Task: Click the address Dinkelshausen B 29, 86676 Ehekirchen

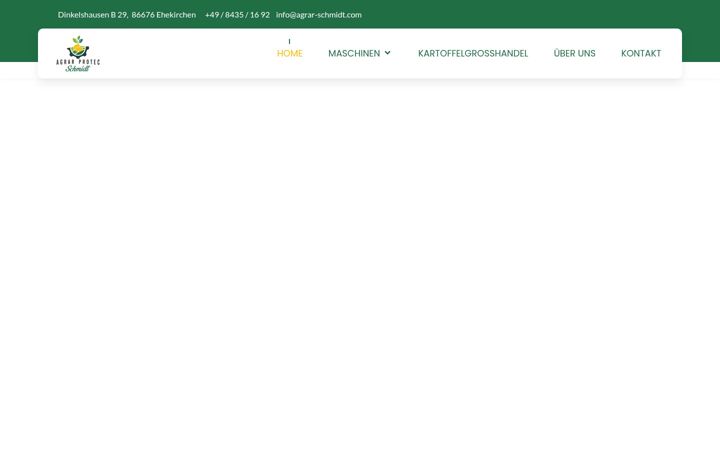Action: point(127,15)
